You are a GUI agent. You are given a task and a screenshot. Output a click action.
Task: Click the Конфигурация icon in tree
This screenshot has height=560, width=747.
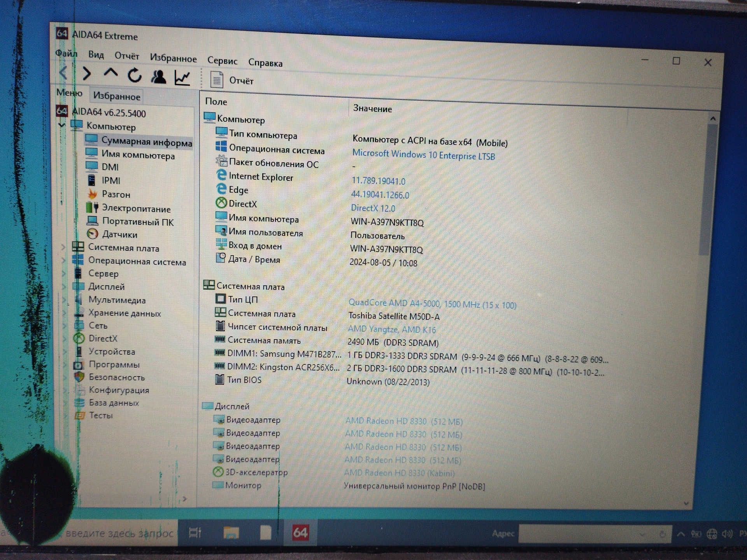pos(80,390)
